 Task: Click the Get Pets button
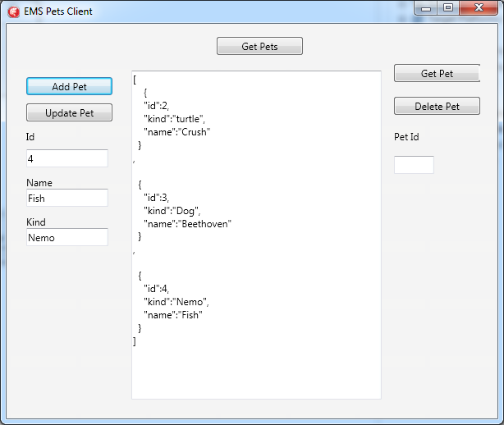pyautogui.click(x=259, y=46)
